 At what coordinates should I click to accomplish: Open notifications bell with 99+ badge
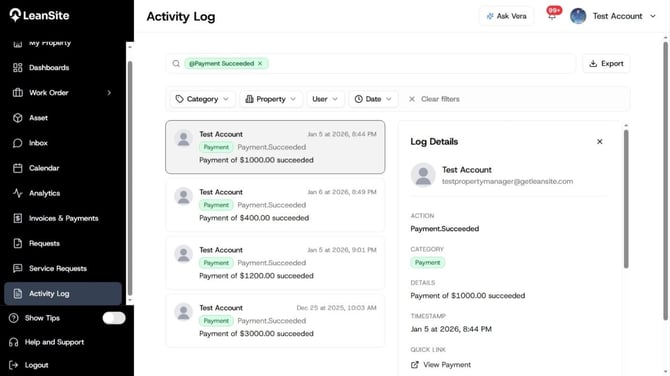click(552, 15)
